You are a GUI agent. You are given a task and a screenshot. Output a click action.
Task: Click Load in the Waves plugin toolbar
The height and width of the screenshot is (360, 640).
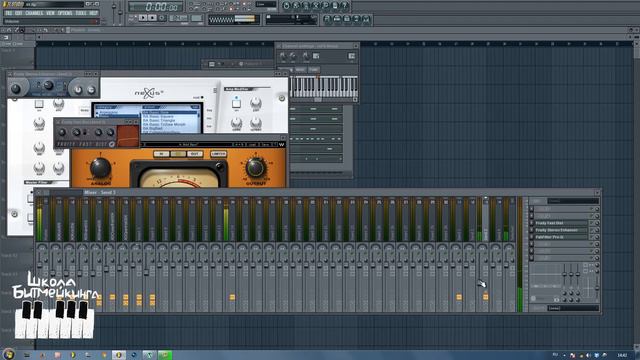pos(252,144)
